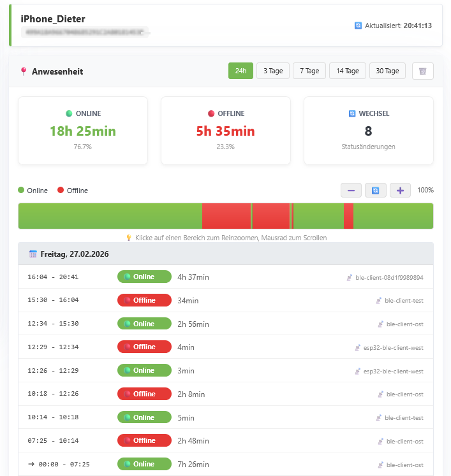
Task: Click the first wide red timeline segment
Action: pyautogui.click(x=226, y=216)
